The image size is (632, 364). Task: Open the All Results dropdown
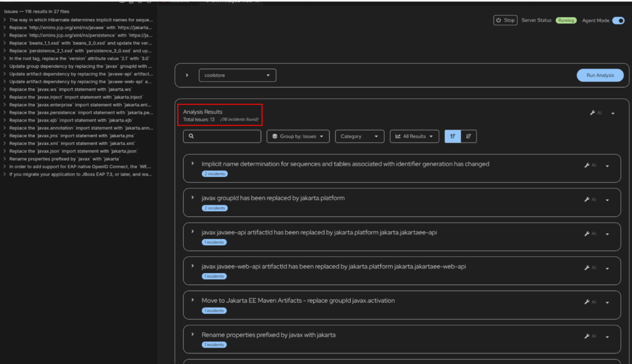tap(414, 136)
